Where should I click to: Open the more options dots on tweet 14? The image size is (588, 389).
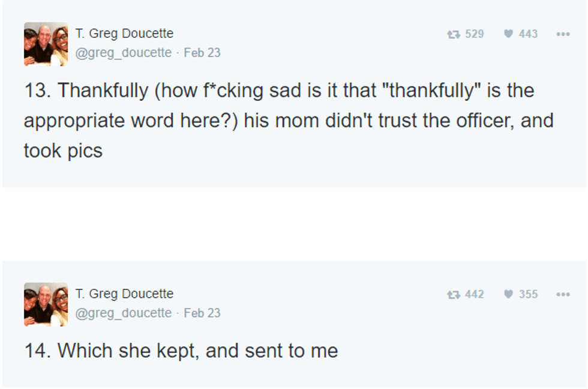click(x=562, y=295)
